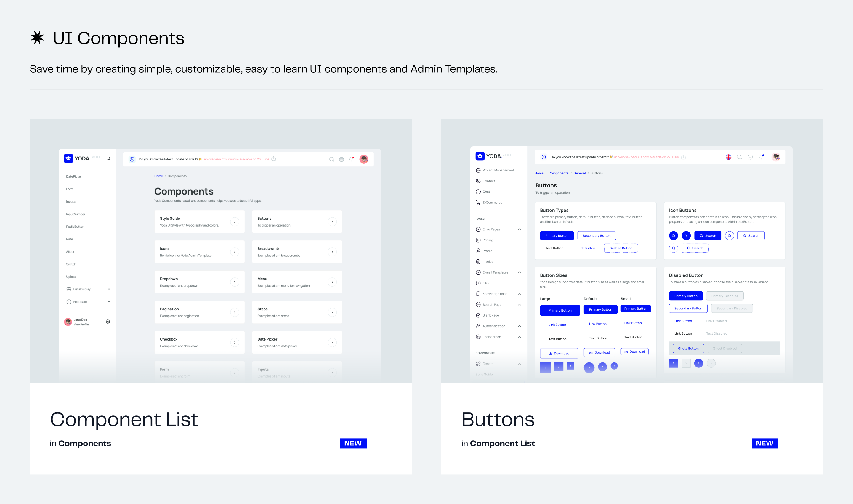
Task: Select RadioButton in left sidebar
Action: point(75,227)
